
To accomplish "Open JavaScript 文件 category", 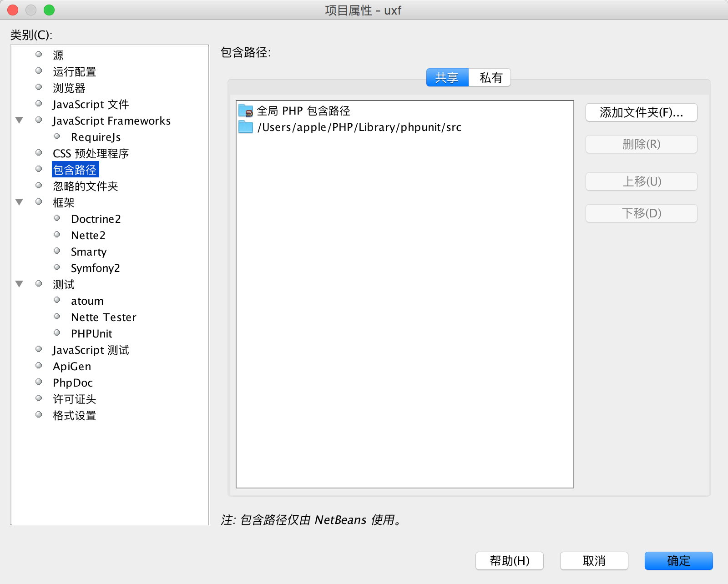I will [91, 104].
